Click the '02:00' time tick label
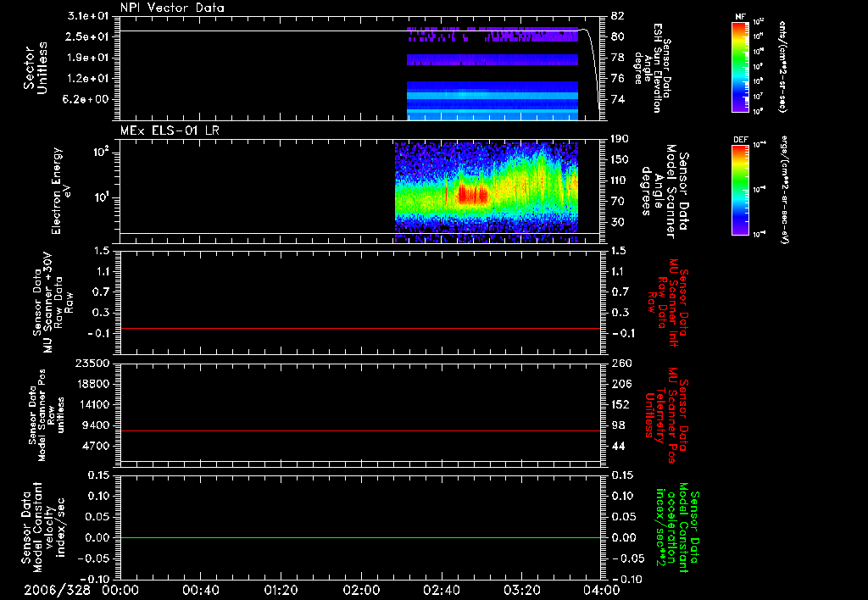The width and height of the screenshot is (868, 600). [x=361, y=590]
